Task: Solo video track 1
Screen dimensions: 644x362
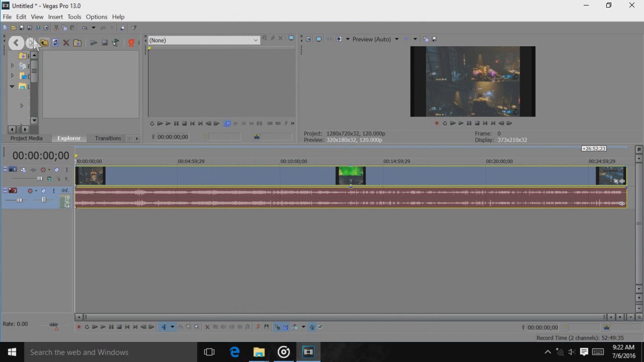Action: pyautogui.click(x=66, y=170)
